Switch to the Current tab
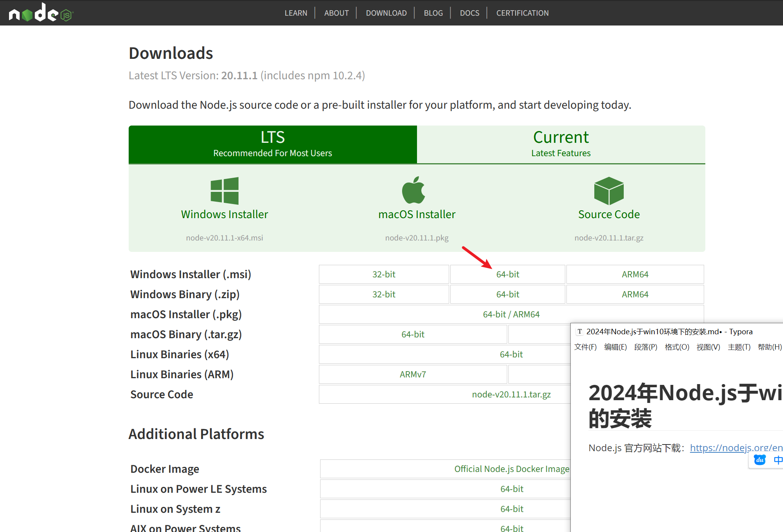The height and width of the screenshot is (532, 783). (561, 144)
